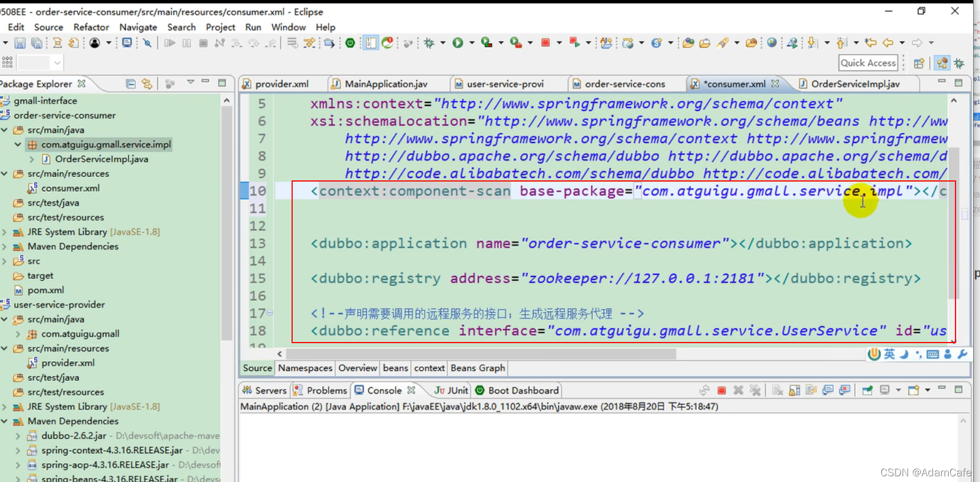The width and height of the screenshot is (980, 482).
Task: Click the Run green play icon
Action: (458, 43)
